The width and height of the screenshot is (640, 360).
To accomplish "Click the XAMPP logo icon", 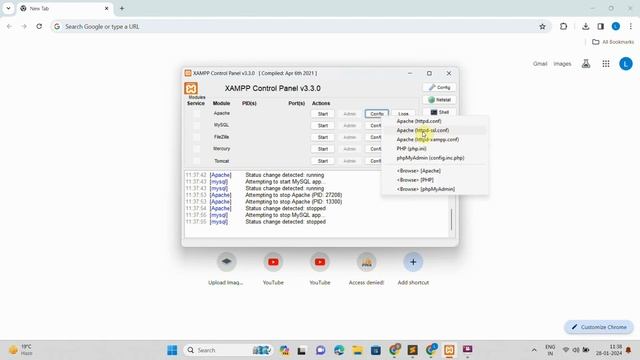I will point(191,88).
